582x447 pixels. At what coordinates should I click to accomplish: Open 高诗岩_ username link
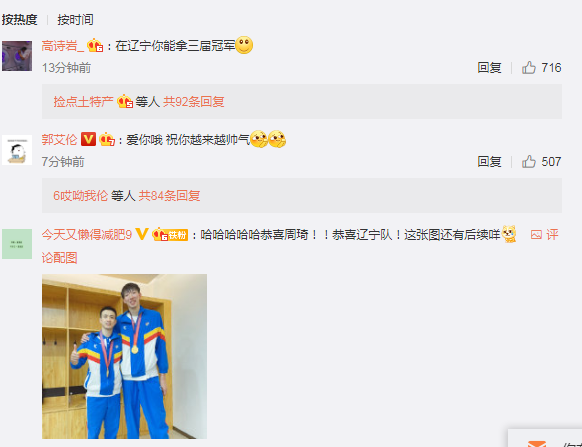63,46
